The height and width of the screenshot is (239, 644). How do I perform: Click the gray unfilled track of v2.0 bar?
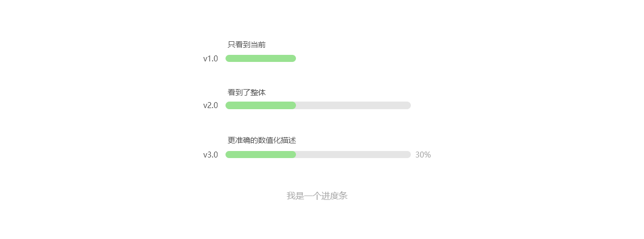point(353,105)
